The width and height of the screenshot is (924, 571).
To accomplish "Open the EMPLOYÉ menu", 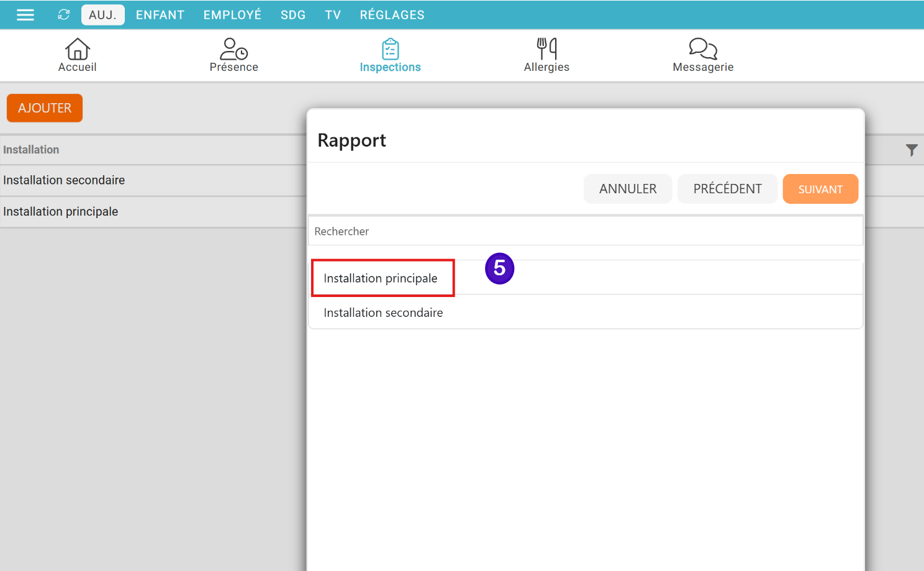I will point(232,15).
